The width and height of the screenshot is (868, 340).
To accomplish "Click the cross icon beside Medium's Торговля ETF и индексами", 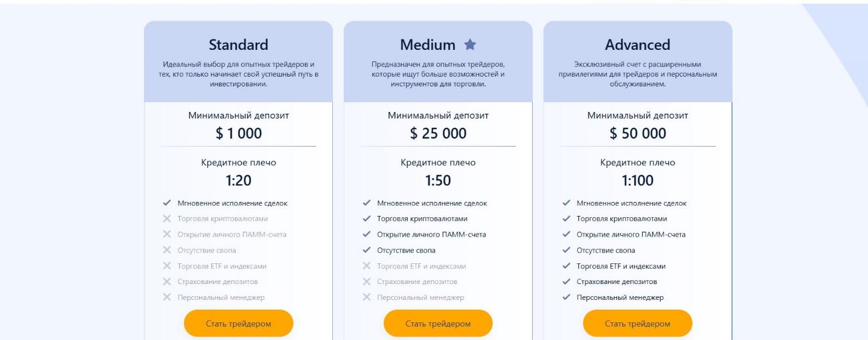I will (x=366, y=266).
